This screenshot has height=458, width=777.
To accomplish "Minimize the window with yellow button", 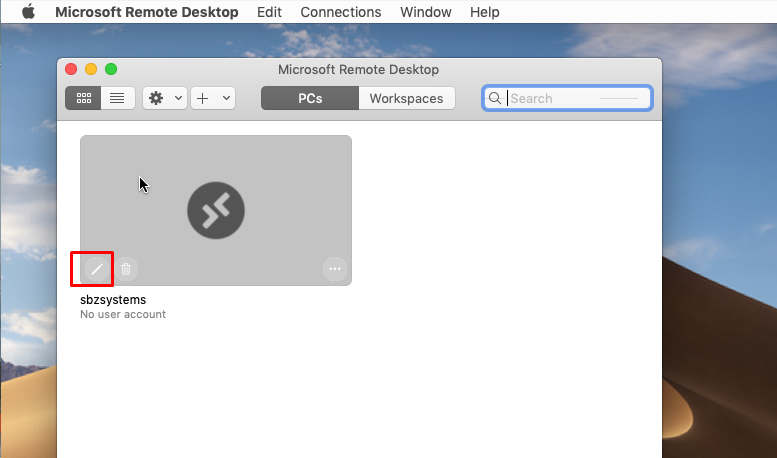I will click(x=91, y=69).
